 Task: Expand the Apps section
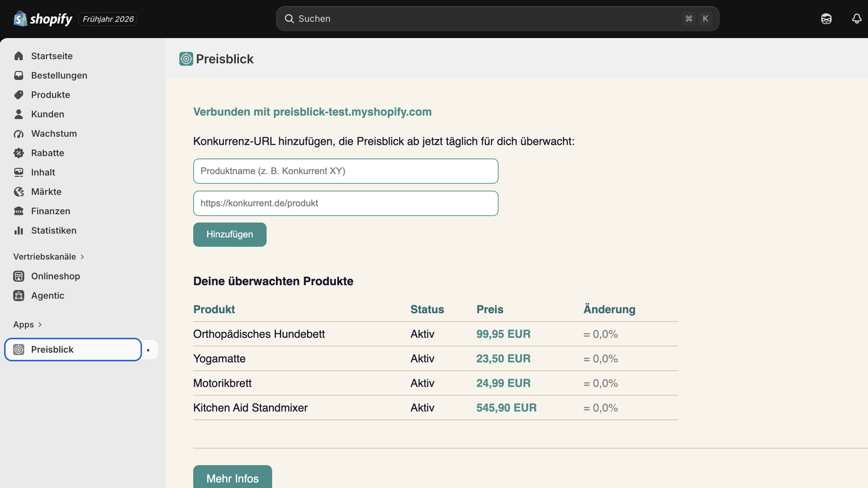(x=28, y=324)
